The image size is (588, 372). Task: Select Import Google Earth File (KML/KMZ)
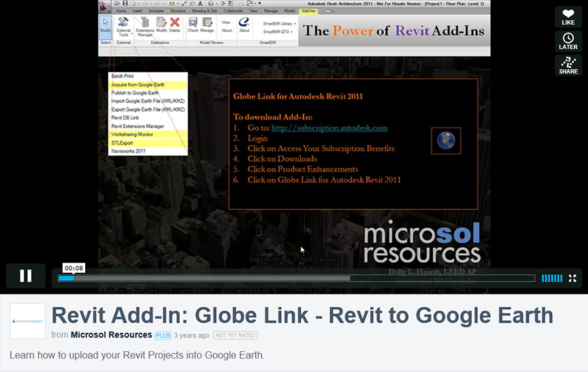coord(148,101)
